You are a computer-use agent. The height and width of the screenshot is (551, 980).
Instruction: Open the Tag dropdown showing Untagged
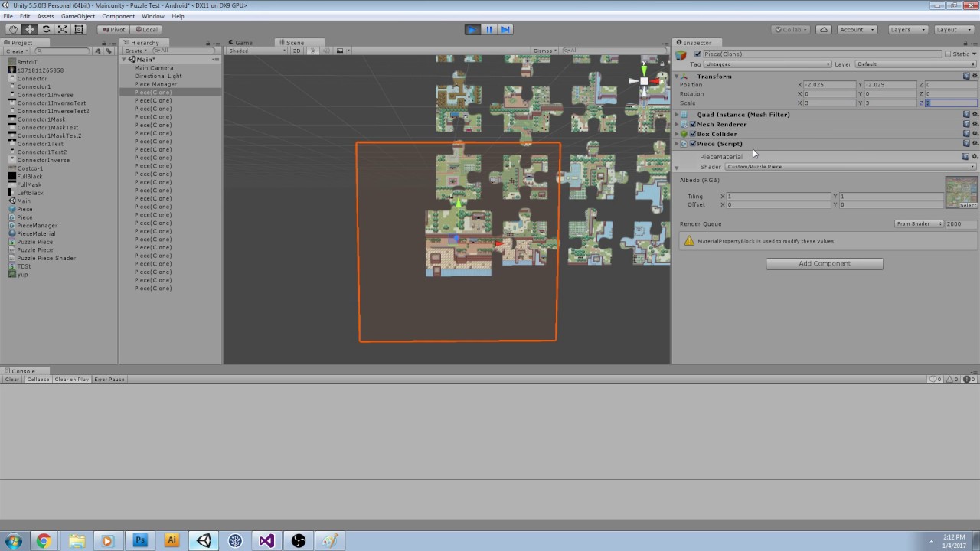(767, 64)
